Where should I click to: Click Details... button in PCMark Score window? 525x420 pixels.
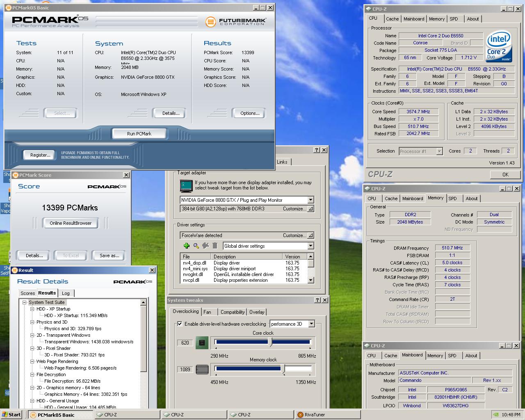pos(34,256)
